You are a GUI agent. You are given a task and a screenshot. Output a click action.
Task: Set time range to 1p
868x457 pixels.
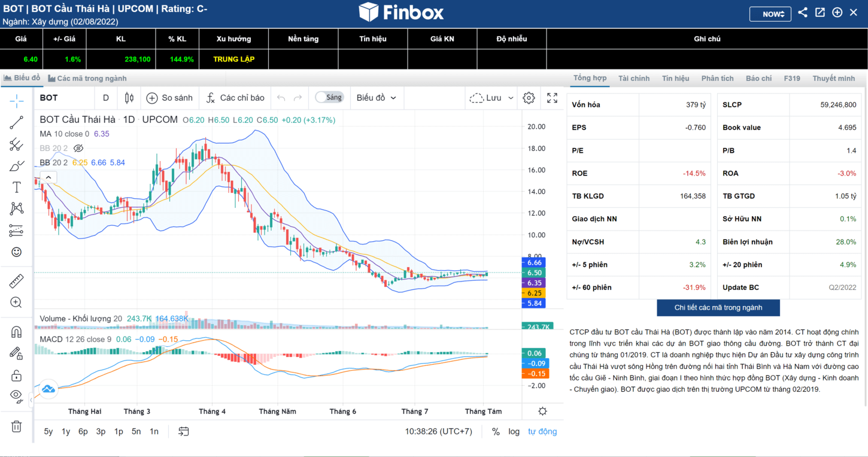(119, 431)
